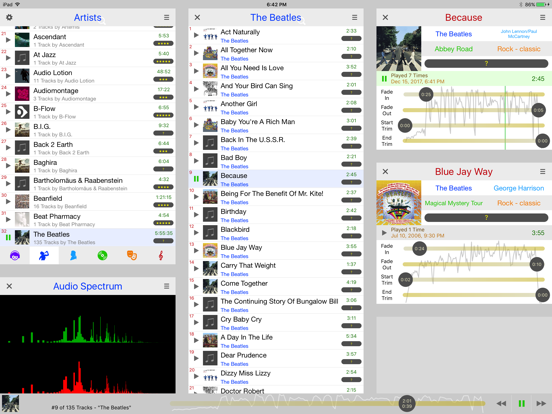Select the Beat Pharmacy artist name
This screenshot has height=414, width=552.
coord(57,216)
